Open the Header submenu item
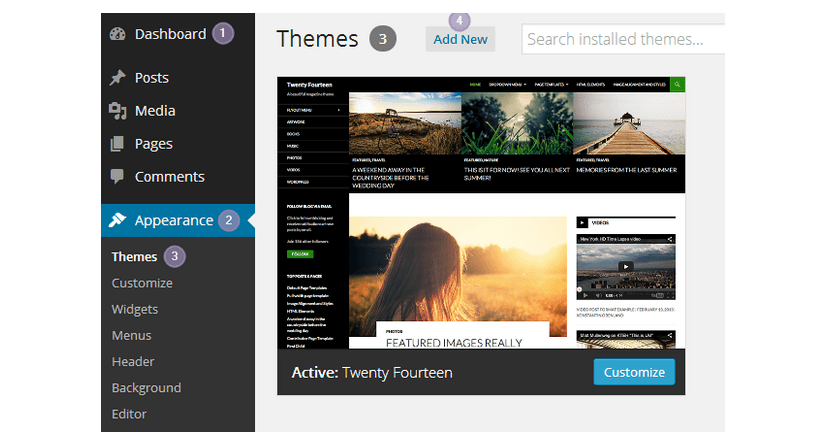 pos(133,361)
